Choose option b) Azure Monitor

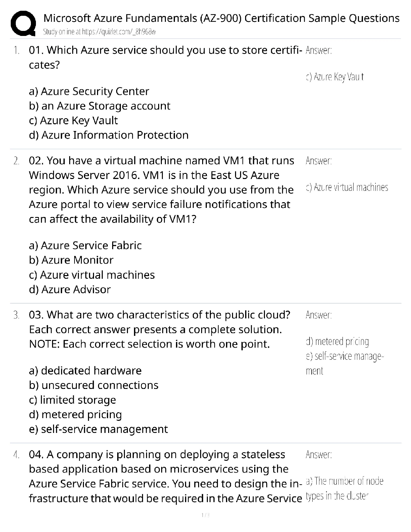[71, 260]
